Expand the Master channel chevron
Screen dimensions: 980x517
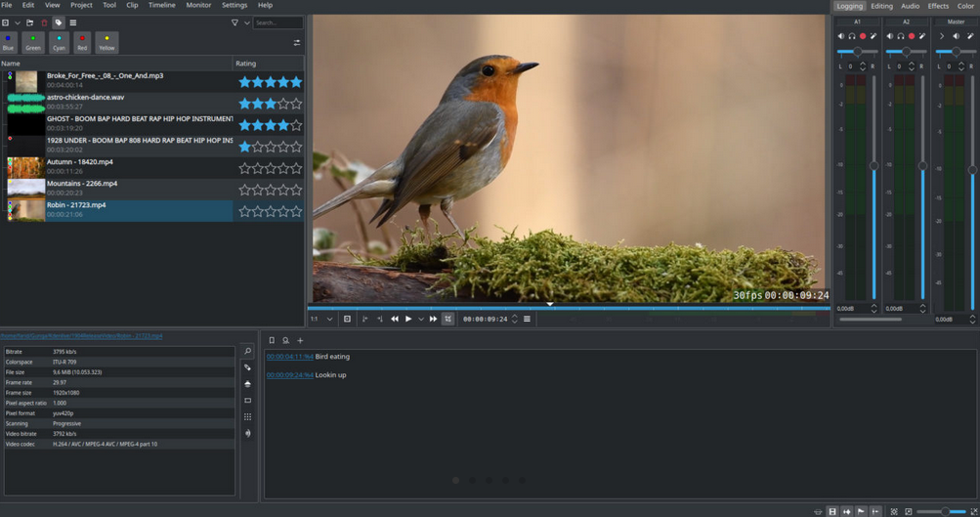pos(942,36)
